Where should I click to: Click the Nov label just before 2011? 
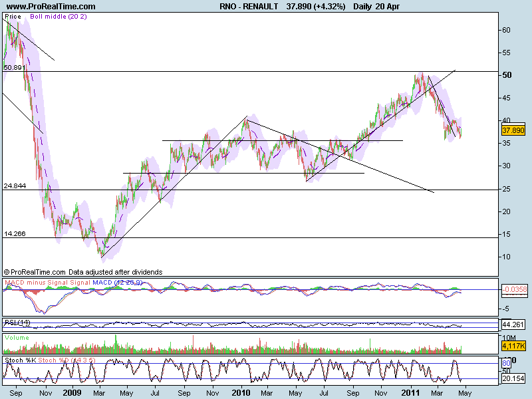click(x=380, y=393)
